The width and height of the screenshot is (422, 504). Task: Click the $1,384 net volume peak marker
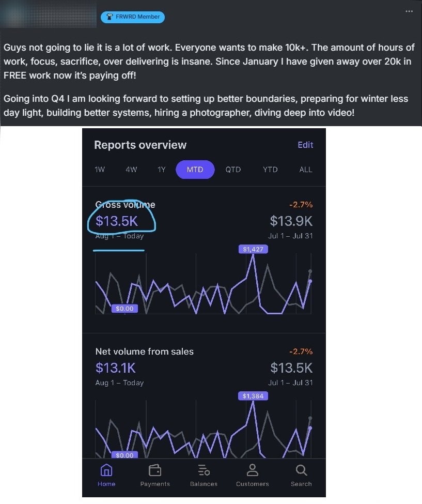pos(253,396)
